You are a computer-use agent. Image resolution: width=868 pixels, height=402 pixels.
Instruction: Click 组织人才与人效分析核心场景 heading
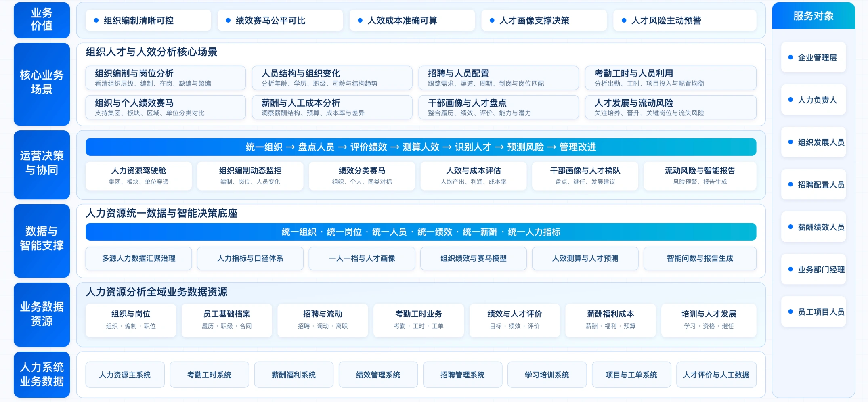coord(151,52)
